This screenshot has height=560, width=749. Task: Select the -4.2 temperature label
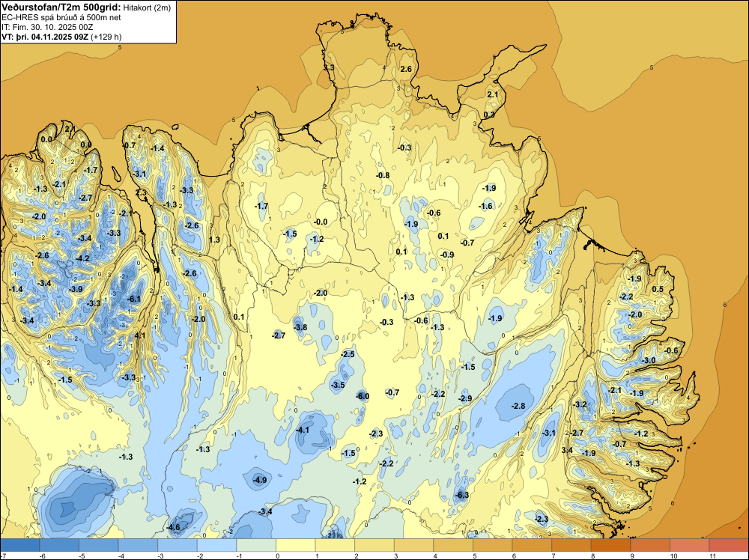tap(82, 258)
